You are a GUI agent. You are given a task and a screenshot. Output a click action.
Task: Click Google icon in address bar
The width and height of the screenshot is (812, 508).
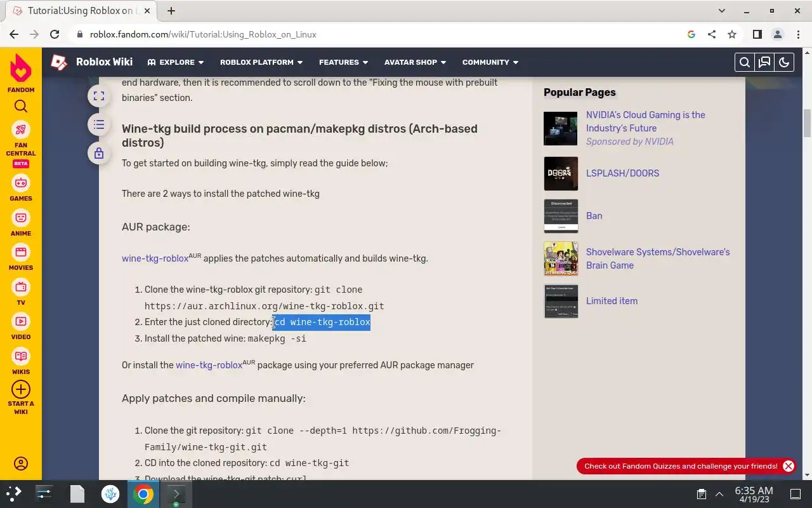click(x=691, y=34)
